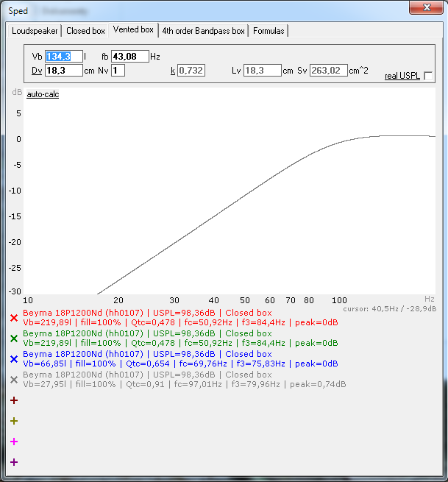Focus the Vb volume input field

pyautogui.click(x=64, y=56)
